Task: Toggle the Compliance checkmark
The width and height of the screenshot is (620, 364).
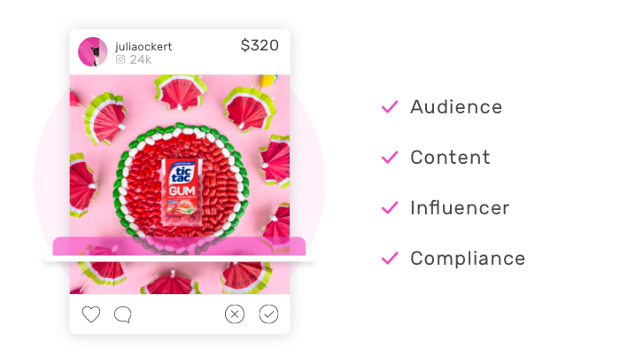Action: pyautogui.click(x=390, y=259)
